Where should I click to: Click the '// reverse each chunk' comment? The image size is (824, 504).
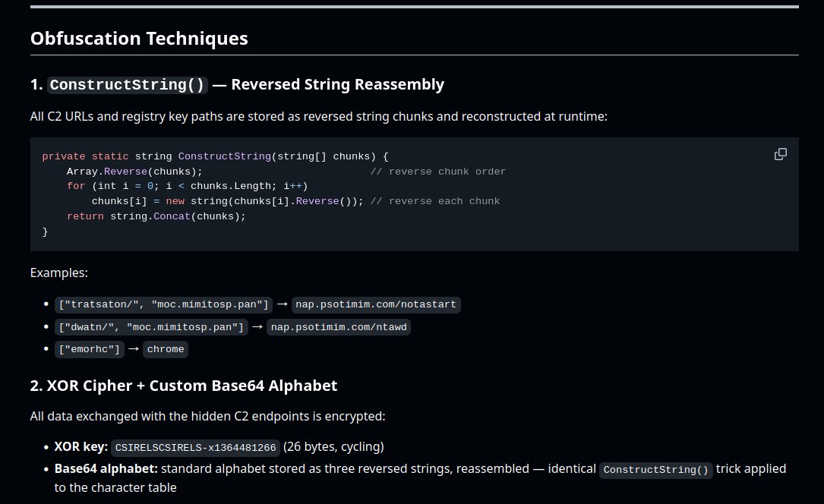point(435,201)
